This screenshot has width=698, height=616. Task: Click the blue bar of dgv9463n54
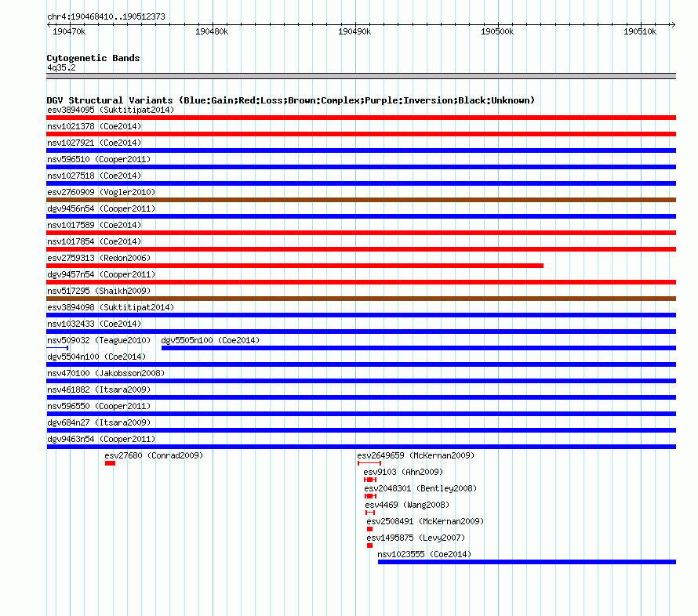point(361,447)
